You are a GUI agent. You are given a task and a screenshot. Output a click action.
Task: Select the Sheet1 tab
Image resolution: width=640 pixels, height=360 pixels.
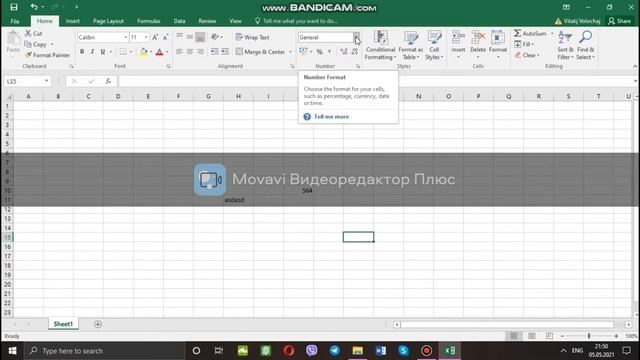(63, 324)
